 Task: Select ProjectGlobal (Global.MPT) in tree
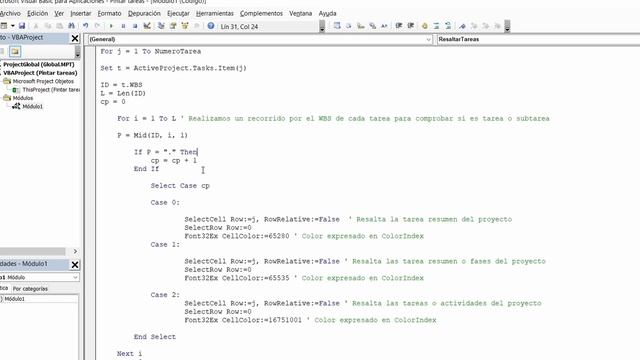(39, 64)
